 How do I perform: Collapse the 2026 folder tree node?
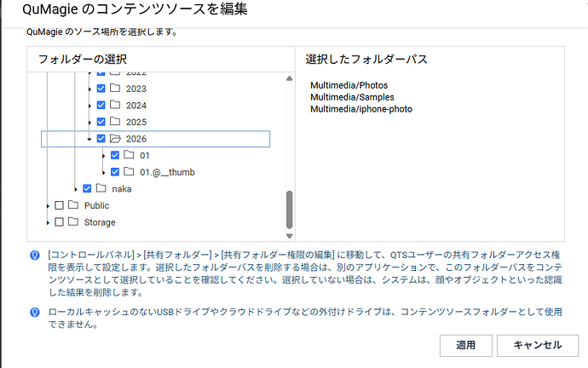89,139
